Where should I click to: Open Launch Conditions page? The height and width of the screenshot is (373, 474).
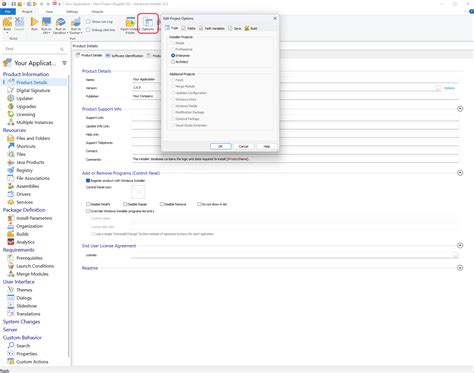[x=35, y=266]
